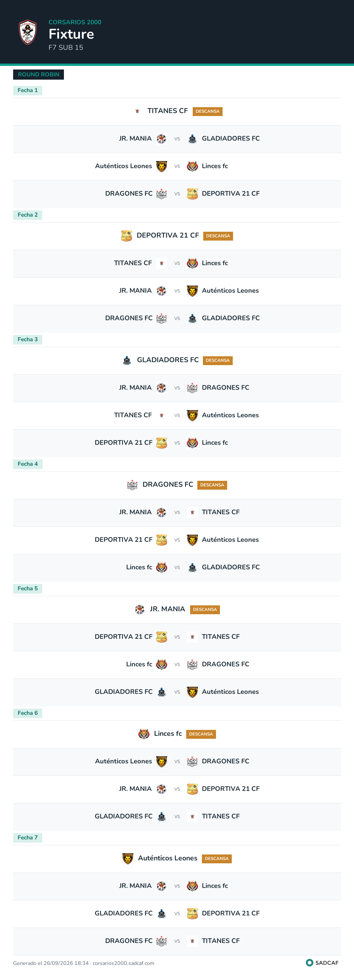Click TITANES CF logo in Fecha 7 match
Image resolution: width=354 pixels, height=980 pixels.
192,941
